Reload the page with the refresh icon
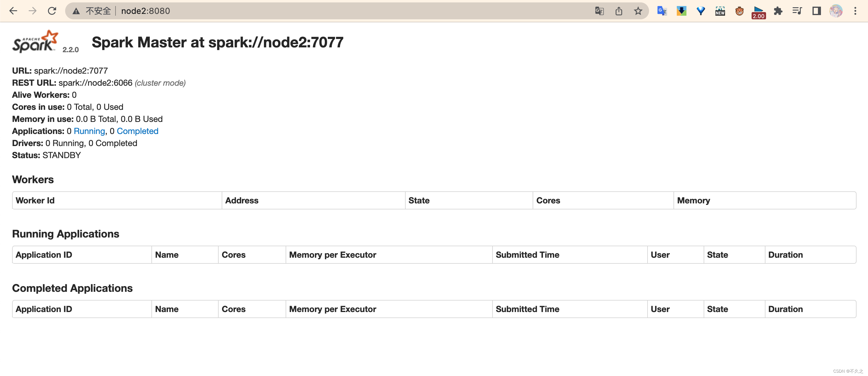This screenshot has height=376, width=868. [52, 11]
